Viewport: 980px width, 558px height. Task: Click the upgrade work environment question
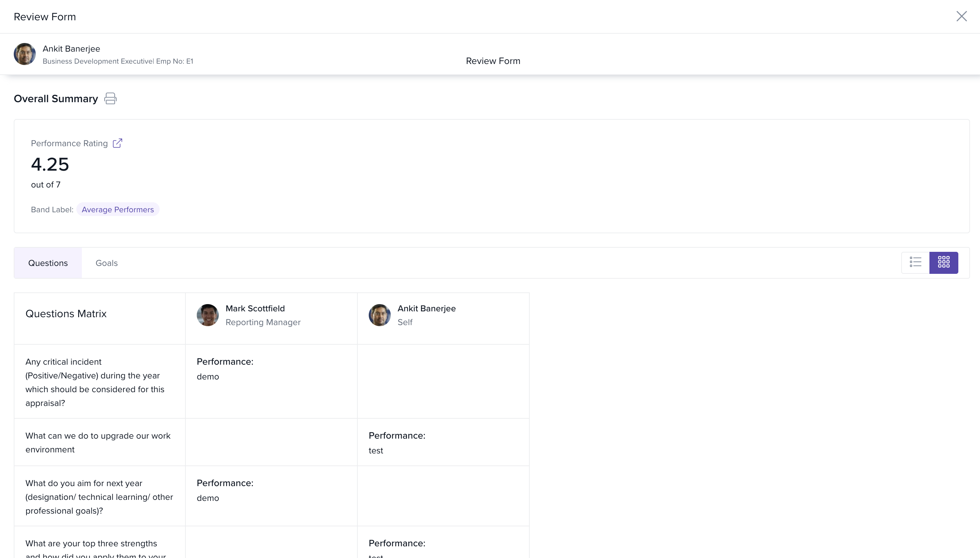(98, 442)
